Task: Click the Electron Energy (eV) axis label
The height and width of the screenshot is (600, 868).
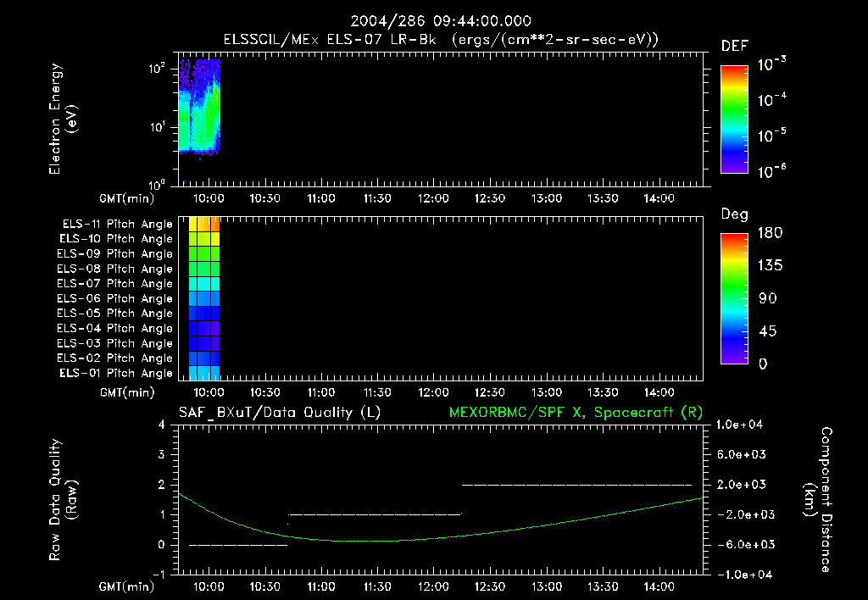Action: click(x=63, y=119)
